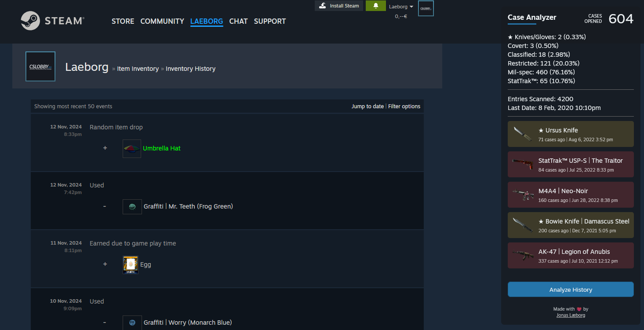The width and height of the screenshot is (644, 330).
Task: Click the Inventory History breadcrumb text
Action: [190, 69]
